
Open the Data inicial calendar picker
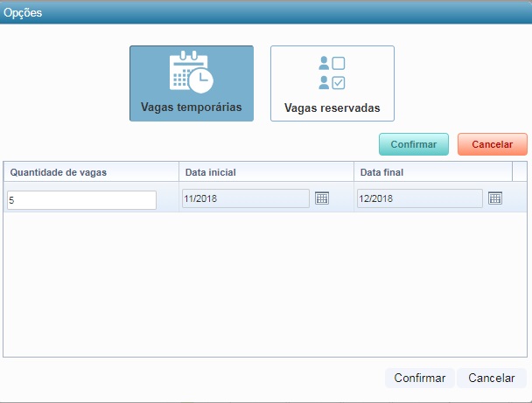[321, 198]
